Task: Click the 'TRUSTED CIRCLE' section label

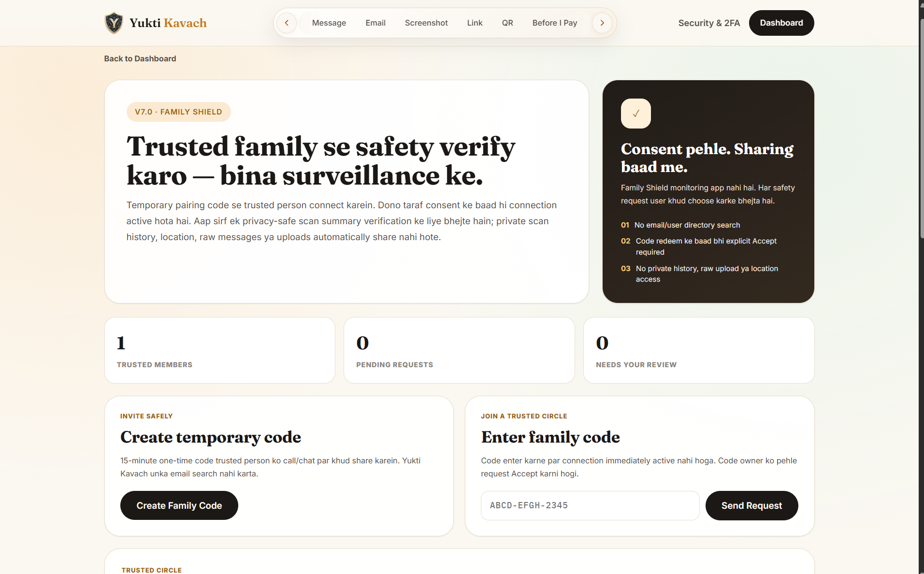Action: (x=152, y=570)
